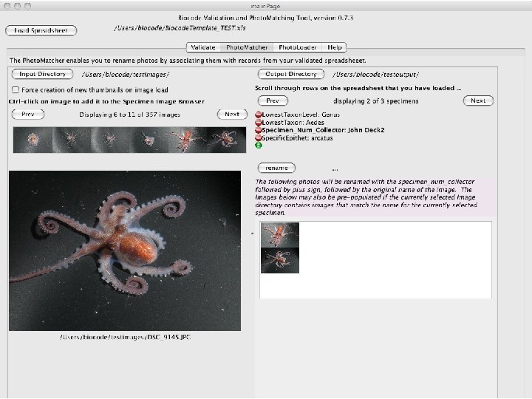Select second thumbnail in image strip

[x=72, y=140]
